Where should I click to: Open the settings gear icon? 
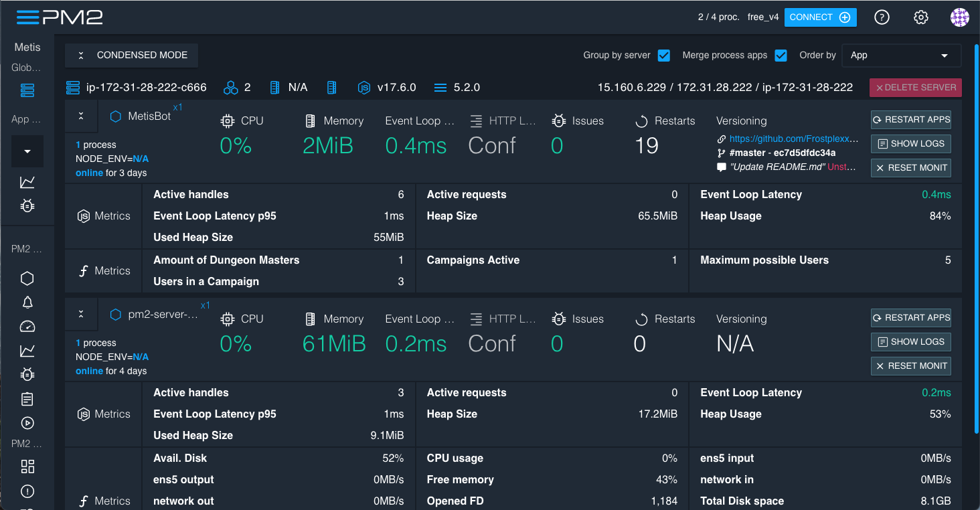point(921,17)
